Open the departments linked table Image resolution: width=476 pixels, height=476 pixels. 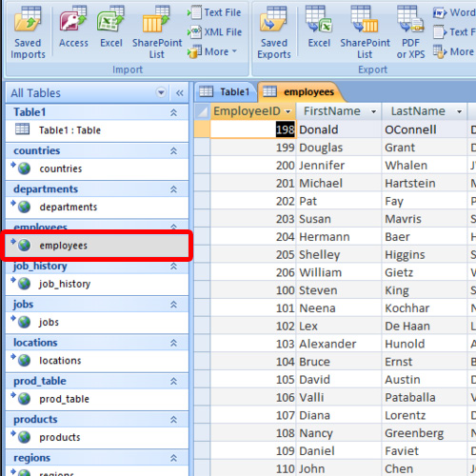point(97,207)
